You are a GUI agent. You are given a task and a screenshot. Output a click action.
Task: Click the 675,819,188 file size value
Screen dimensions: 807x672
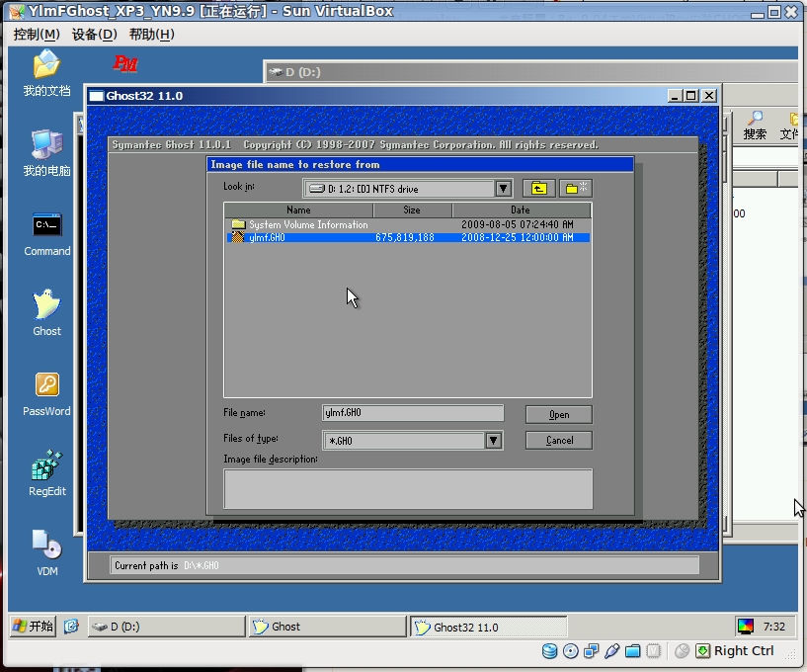[x=405, y=237]
